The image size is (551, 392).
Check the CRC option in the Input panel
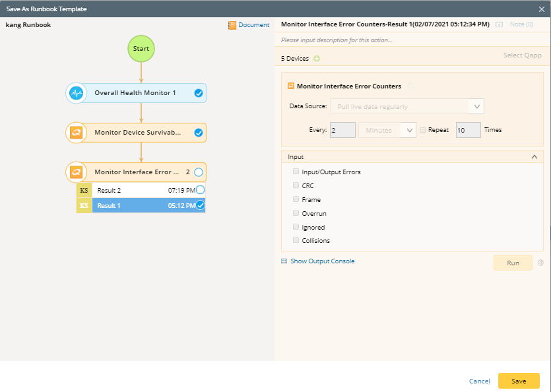296,185
